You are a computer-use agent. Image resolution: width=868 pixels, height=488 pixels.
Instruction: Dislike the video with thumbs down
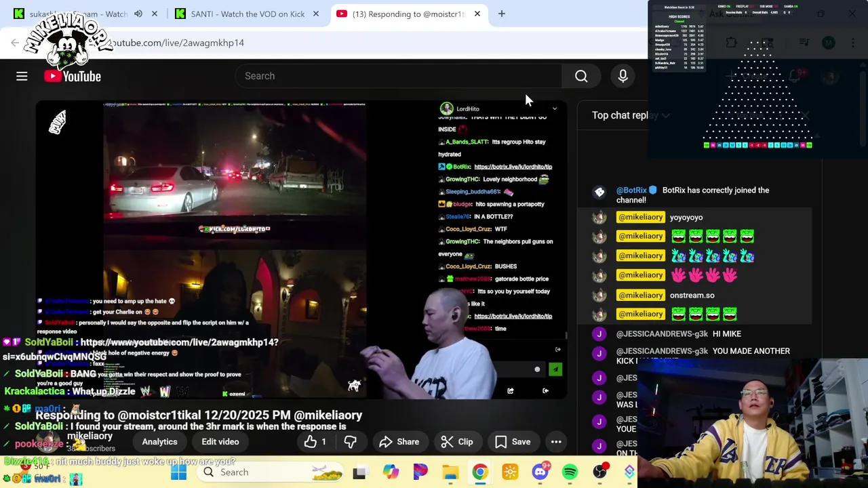pyautogui.click(x=351, y=442)
